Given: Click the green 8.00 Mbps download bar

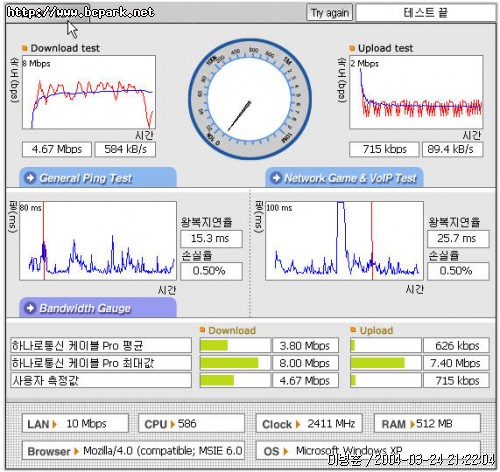Looking at the screenshot, I should (229, 363).
